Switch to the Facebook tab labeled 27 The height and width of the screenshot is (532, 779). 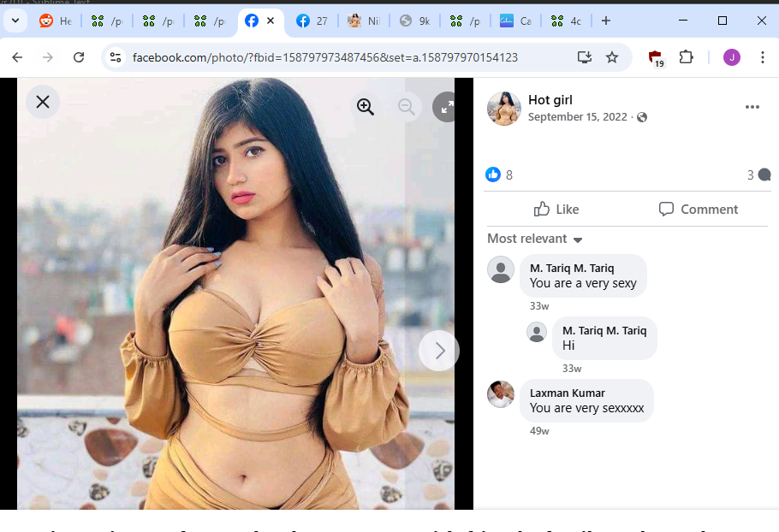(313, 21)
